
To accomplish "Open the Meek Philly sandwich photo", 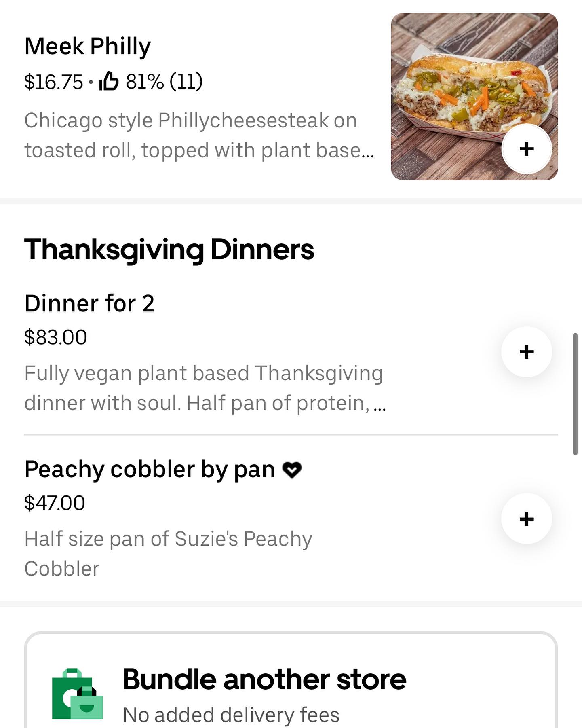I will click(474, 96).
